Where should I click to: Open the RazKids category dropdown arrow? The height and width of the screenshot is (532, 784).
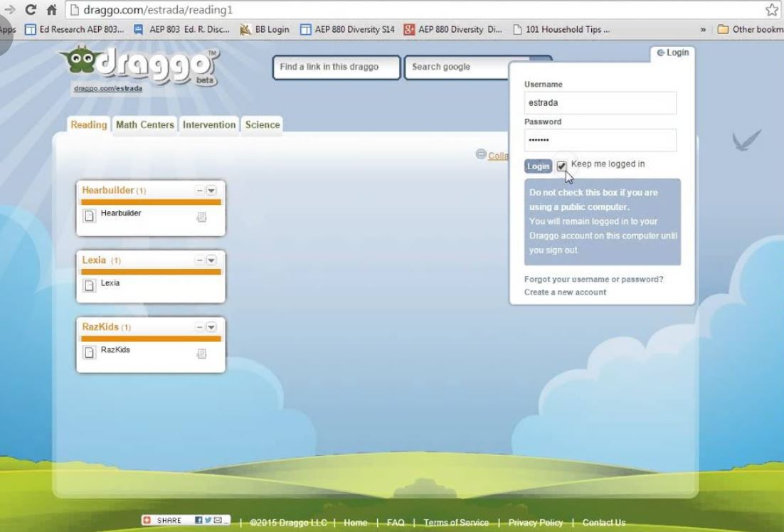211,327
